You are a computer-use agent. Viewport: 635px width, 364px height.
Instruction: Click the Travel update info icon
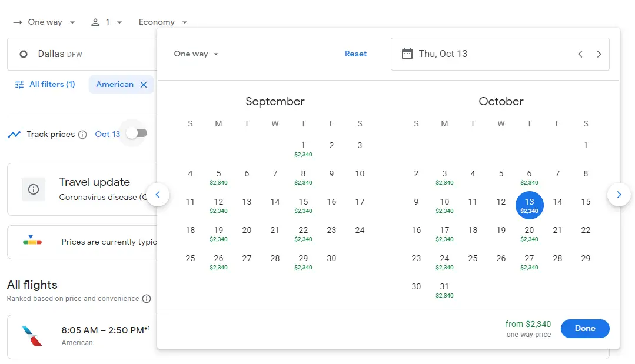(34, 189)
